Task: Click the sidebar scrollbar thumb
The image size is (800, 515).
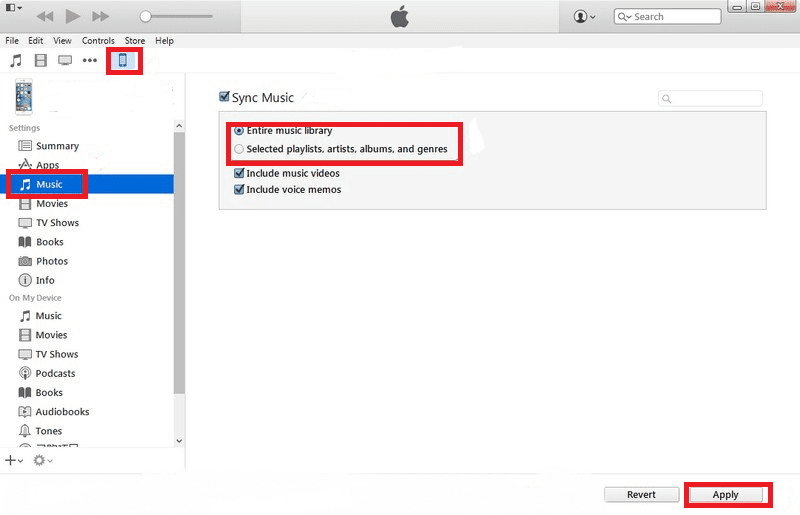Action: (x=179, y=263)
